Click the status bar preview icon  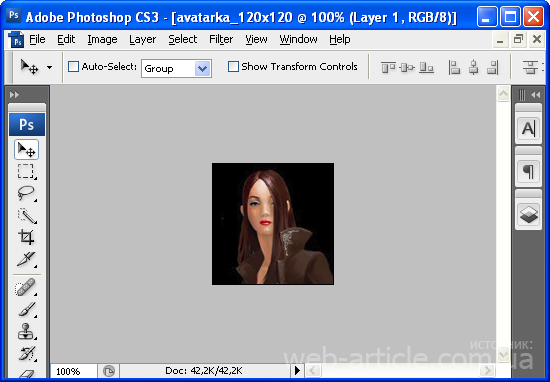[109, 371]
